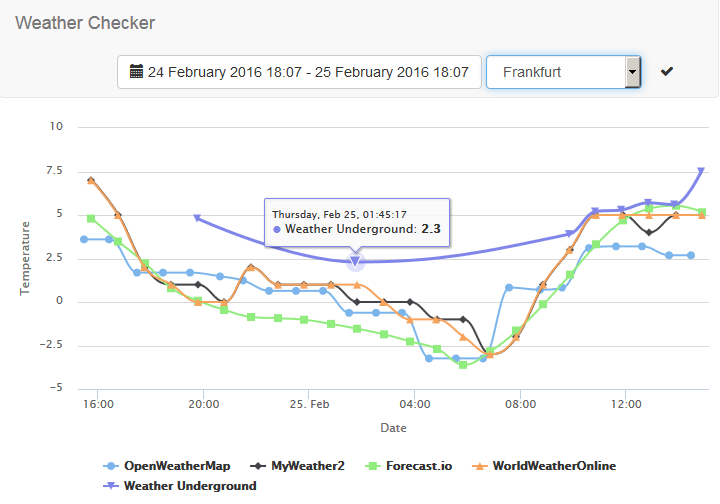
Task: Open the Frankfurt city dropdown
Action: point(555,72)
